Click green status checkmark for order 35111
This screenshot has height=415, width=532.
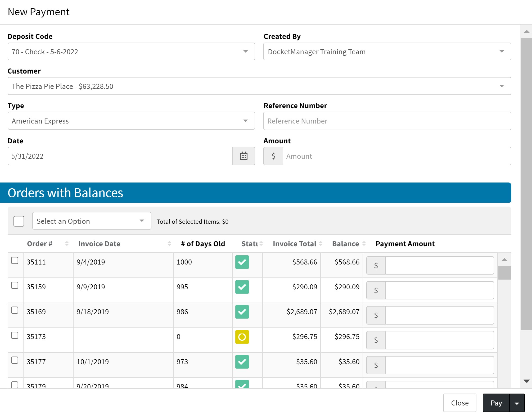[242, 262]
